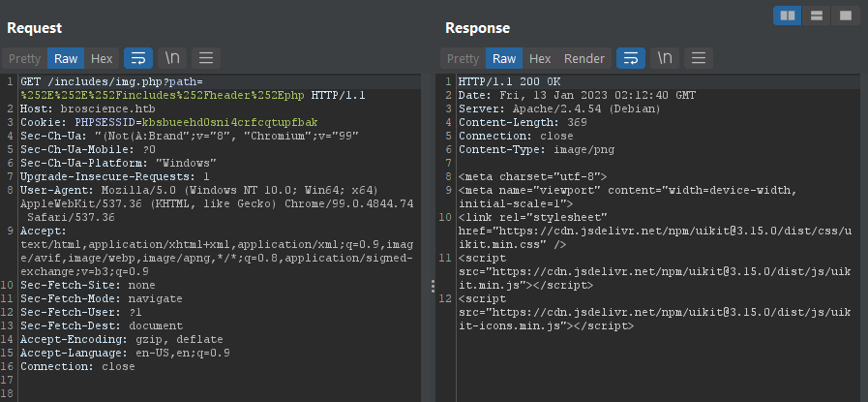Click the Sec-Ch-Ua-Platform "Windows" line

pyautogui.click(x=118, y=163)
